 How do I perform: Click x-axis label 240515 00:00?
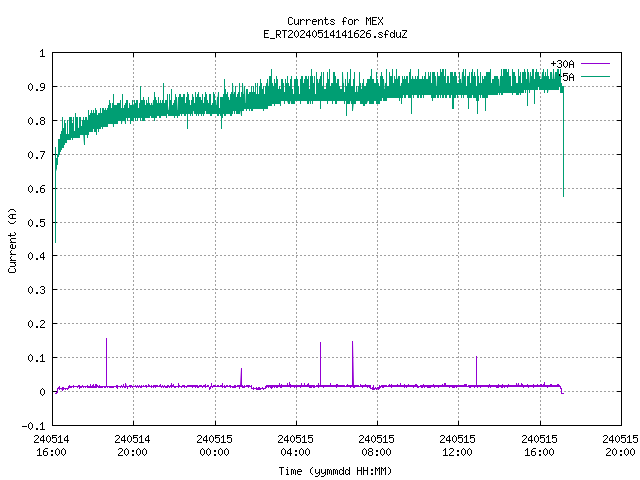(x=214, y=446)
